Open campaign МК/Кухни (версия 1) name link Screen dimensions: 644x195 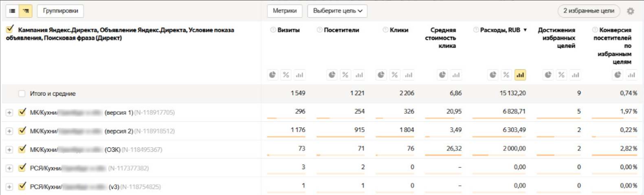click(81, 113)
